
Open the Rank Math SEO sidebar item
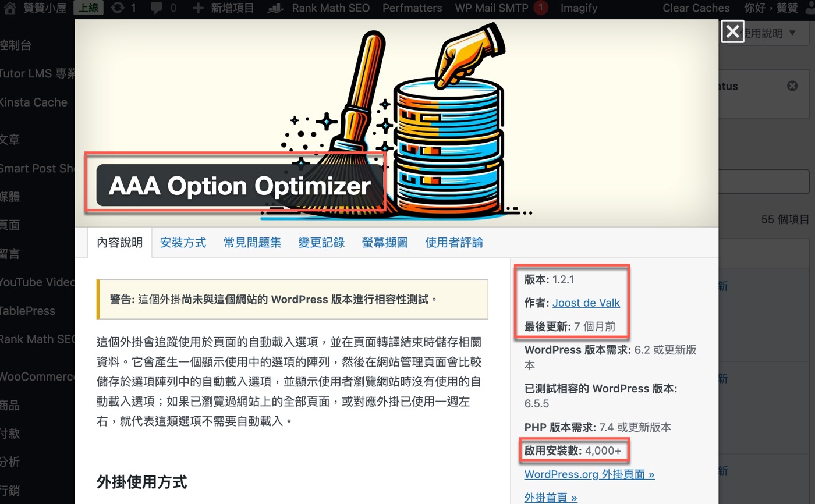[x=37, y=339]
